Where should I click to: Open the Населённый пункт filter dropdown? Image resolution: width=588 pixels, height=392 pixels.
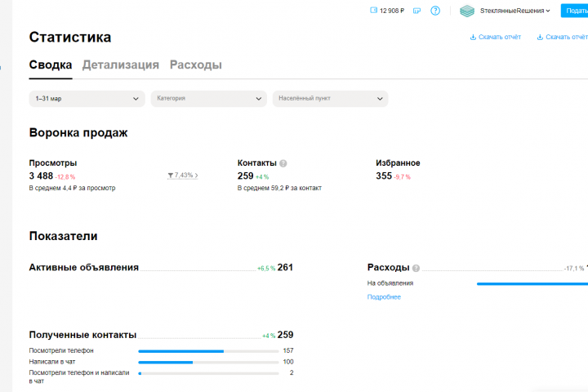coord(331,99)
